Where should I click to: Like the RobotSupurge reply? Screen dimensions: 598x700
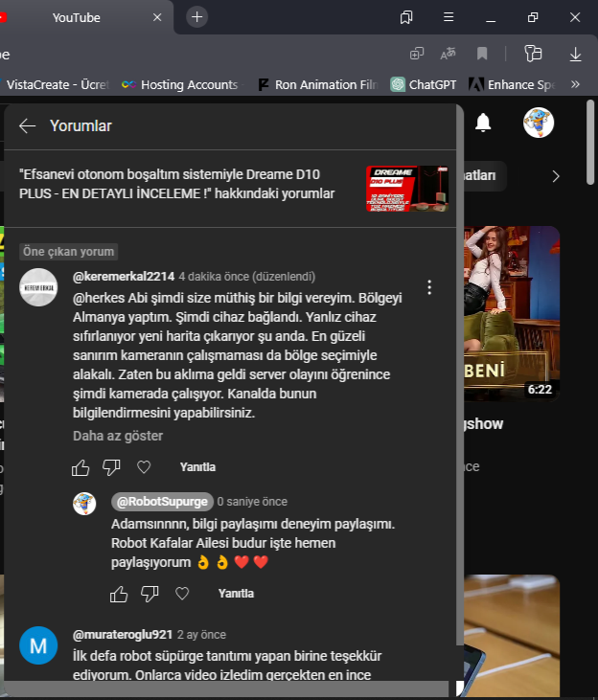click(x=119, y=594)
